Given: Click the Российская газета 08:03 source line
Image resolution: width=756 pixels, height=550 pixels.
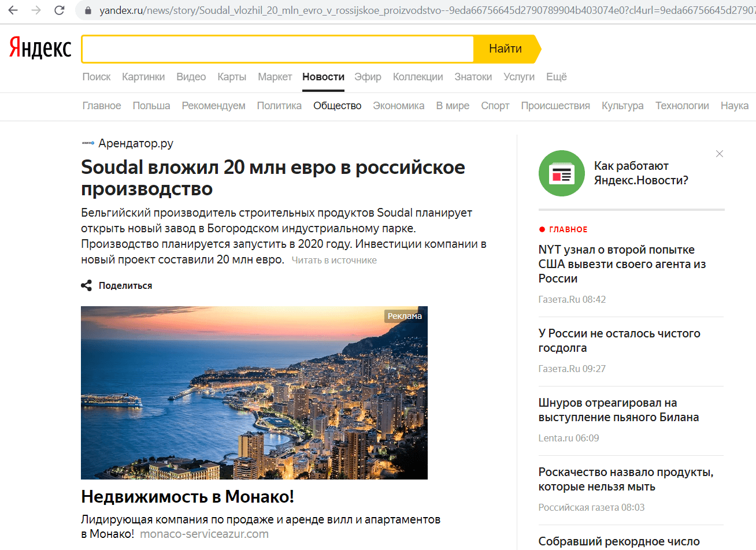Looking at the screenshot, I should [591, 507].
